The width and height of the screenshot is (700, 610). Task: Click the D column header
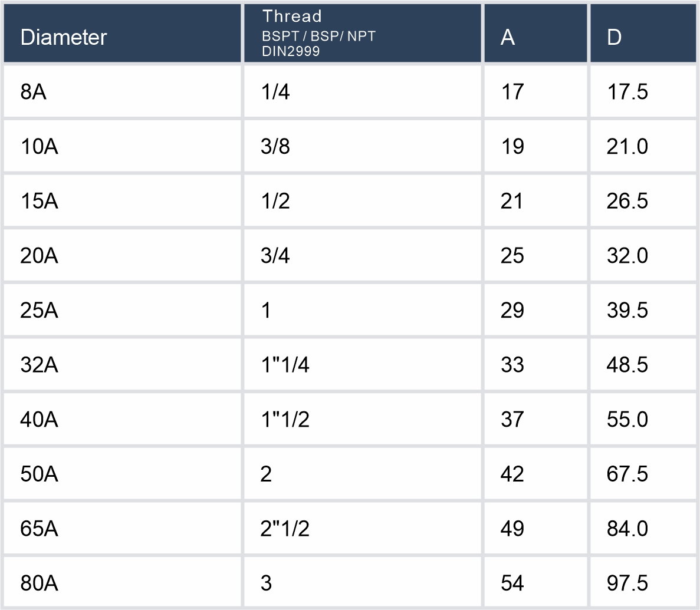pyautogui.click(x=614, y=37)
